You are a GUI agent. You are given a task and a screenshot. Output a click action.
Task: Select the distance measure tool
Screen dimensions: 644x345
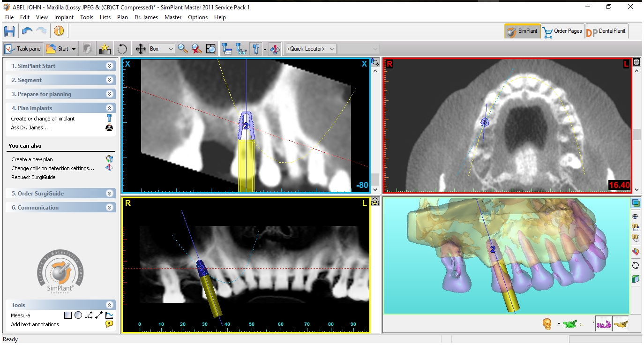(x=99, y=315)
